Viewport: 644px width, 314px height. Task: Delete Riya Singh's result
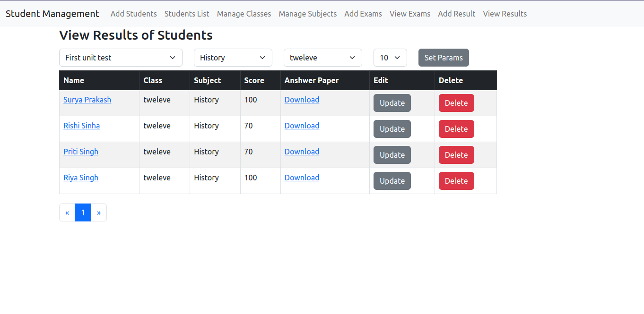pos(456,180)
